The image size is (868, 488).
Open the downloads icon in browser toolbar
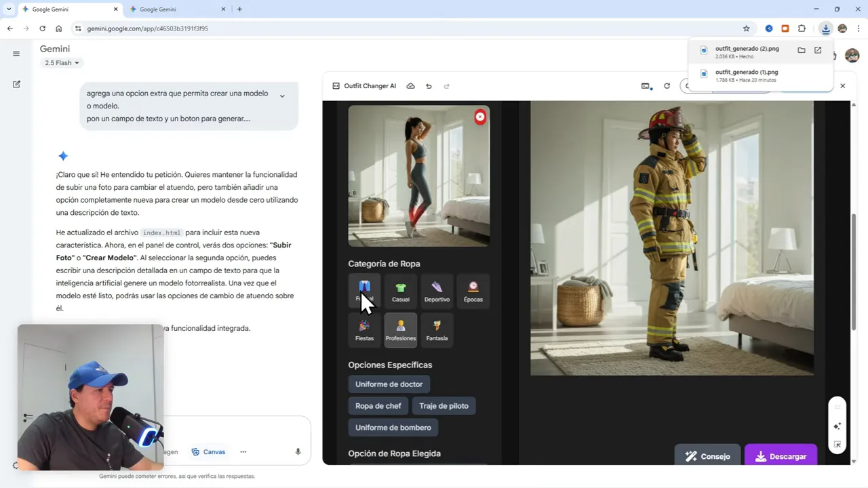(825, 28)
